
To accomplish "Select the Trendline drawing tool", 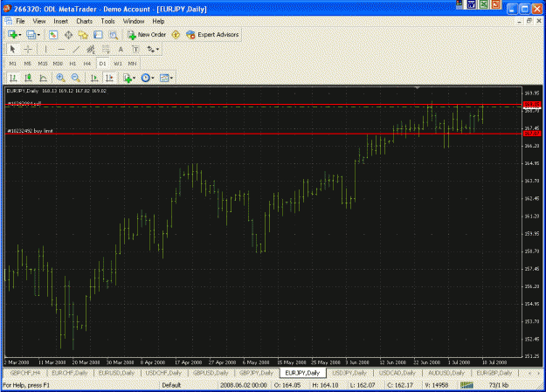I will pyautogui.click(x=76, y=49).
